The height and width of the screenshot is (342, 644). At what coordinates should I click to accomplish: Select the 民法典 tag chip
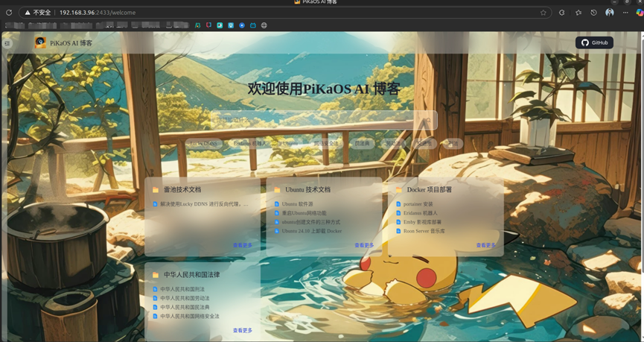click(363, 144)
